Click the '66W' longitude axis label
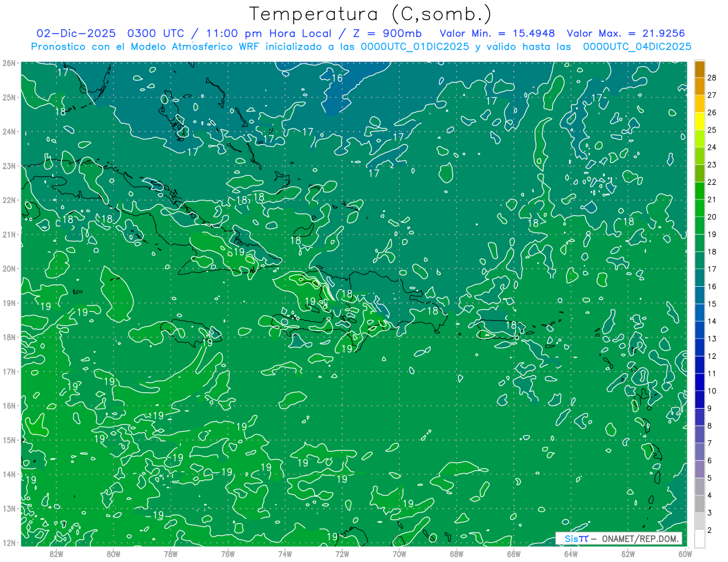This screenshot has height=562, width=728. click(x=514, y=553)
